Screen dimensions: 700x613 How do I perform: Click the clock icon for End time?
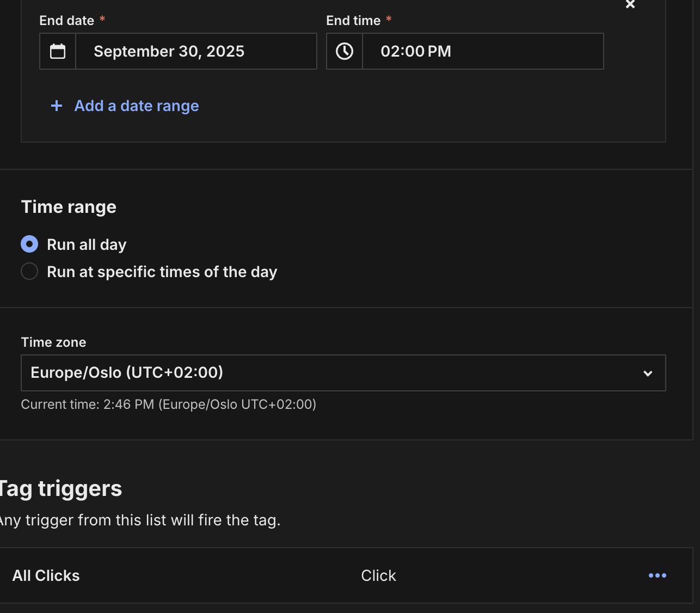345,51
